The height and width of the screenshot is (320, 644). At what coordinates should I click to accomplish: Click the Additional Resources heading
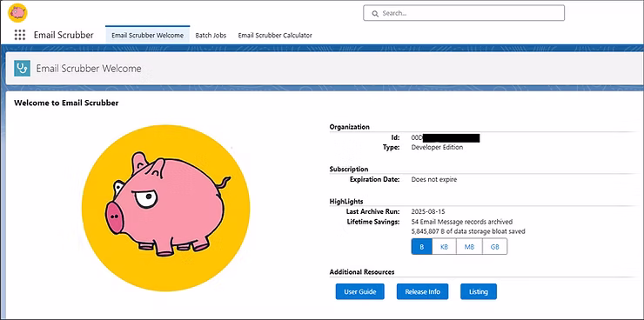tap(362, 272)
